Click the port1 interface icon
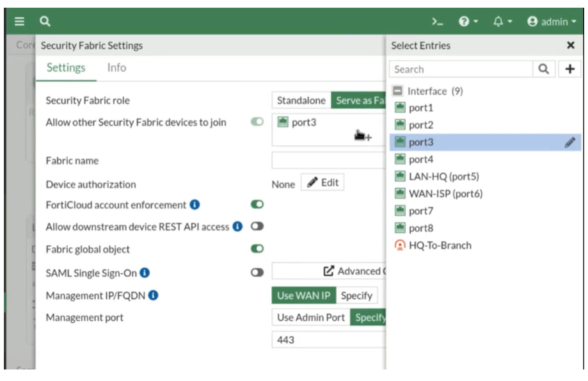Screen dimensions: 588x381 [400, 108]
